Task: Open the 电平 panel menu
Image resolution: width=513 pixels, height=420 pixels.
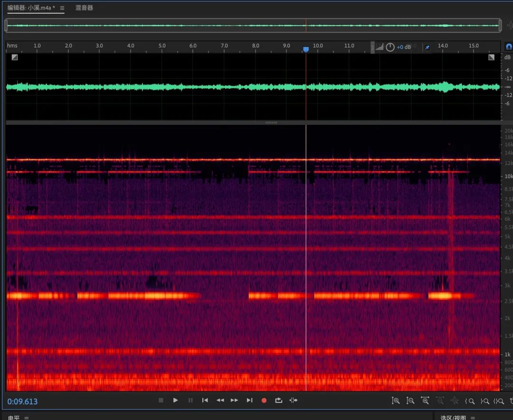Action: click(27, 417)
